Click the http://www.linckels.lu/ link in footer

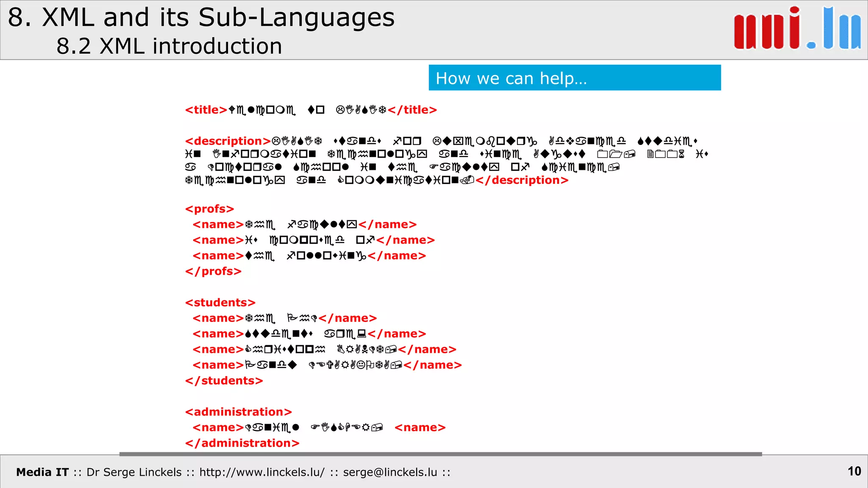coord(262,472)
